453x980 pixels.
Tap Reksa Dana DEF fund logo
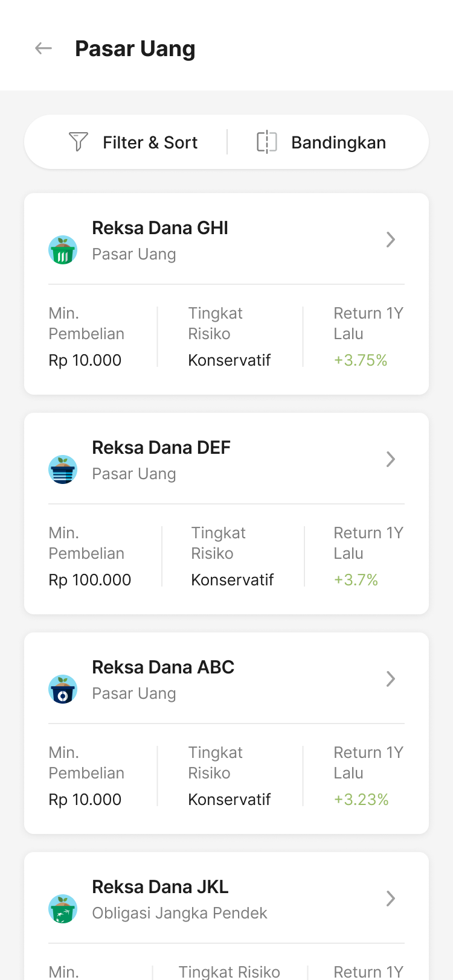(63, 469)
